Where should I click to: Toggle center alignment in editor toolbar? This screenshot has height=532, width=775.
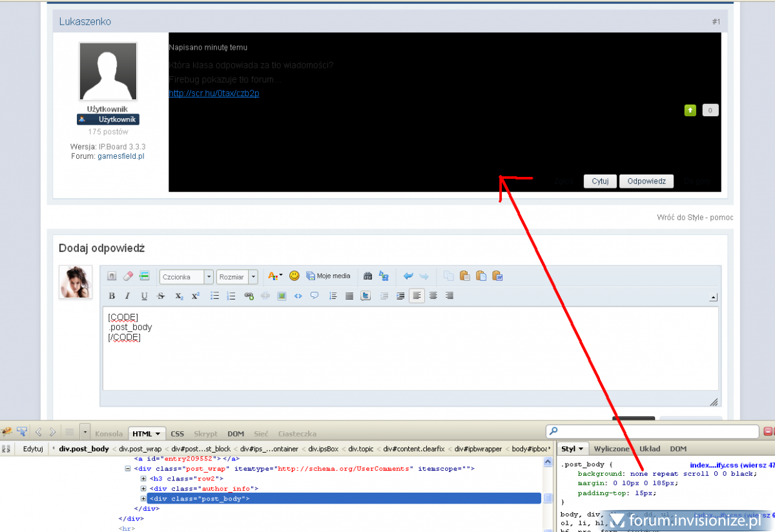point(433,296)
